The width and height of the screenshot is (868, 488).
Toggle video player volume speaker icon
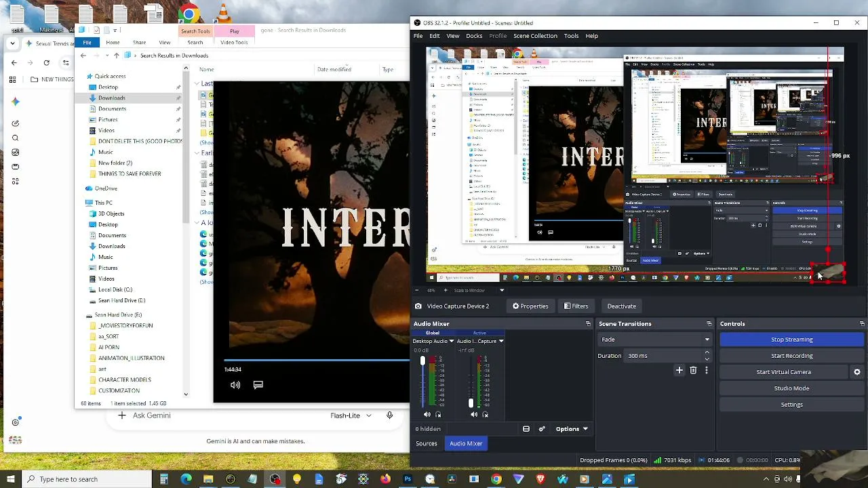(x=235, y=385)
